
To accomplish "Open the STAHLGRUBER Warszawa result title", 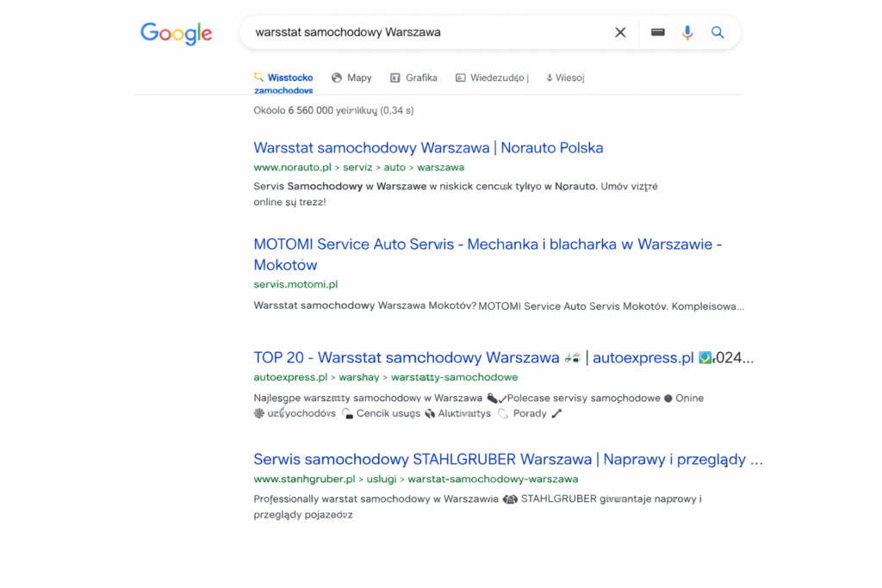I will click(x=507, y=459).
